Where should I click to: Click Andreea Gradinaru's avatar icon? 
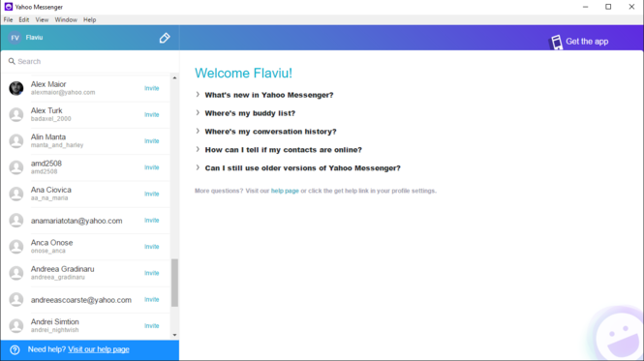pos(16,273)
